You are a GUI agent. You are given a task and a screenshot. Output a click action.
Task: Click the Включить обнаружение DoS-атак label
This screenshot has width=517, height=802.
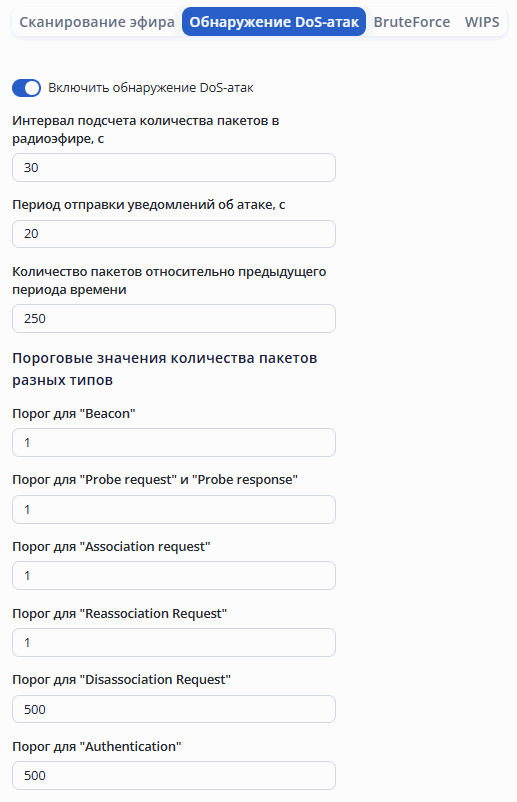pyautogui.click(x=151, y=88)
